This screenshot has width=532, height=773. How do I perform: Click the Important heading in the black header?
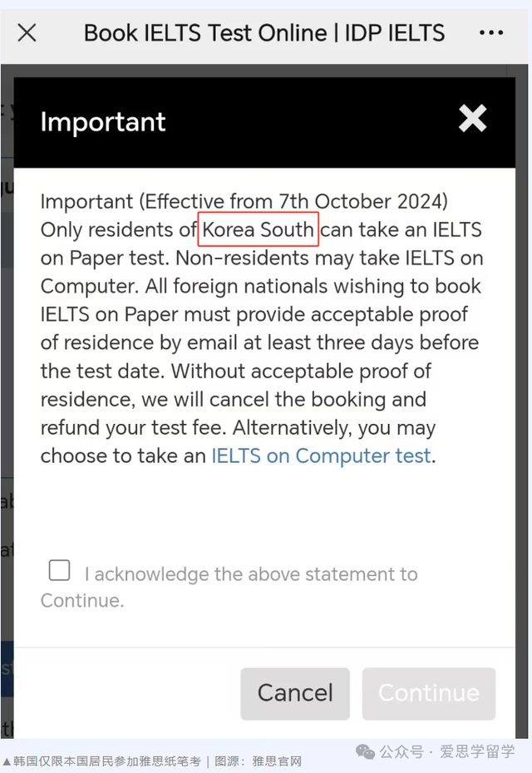[x=102, y=121]
